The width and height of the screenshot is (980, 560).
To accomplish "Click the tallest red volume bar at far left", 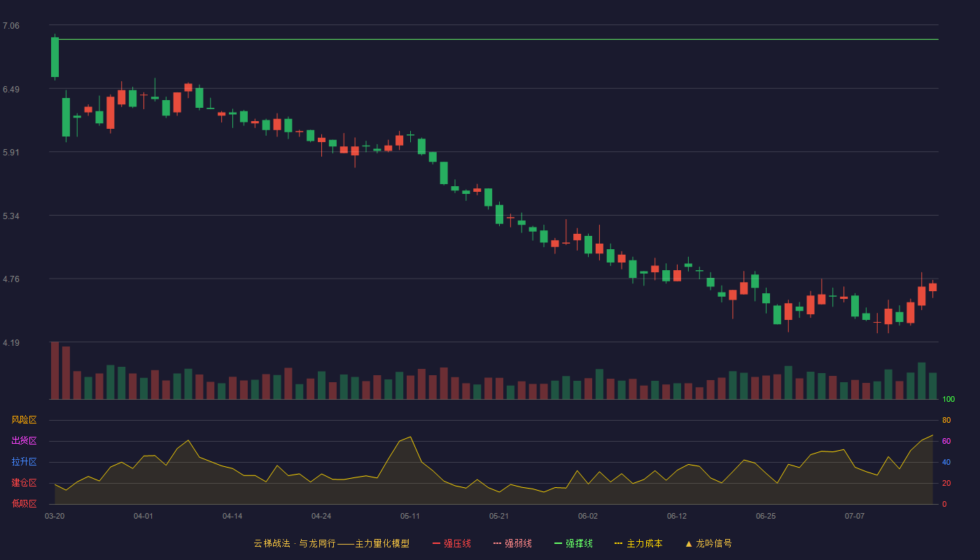I will click(55, 370).
